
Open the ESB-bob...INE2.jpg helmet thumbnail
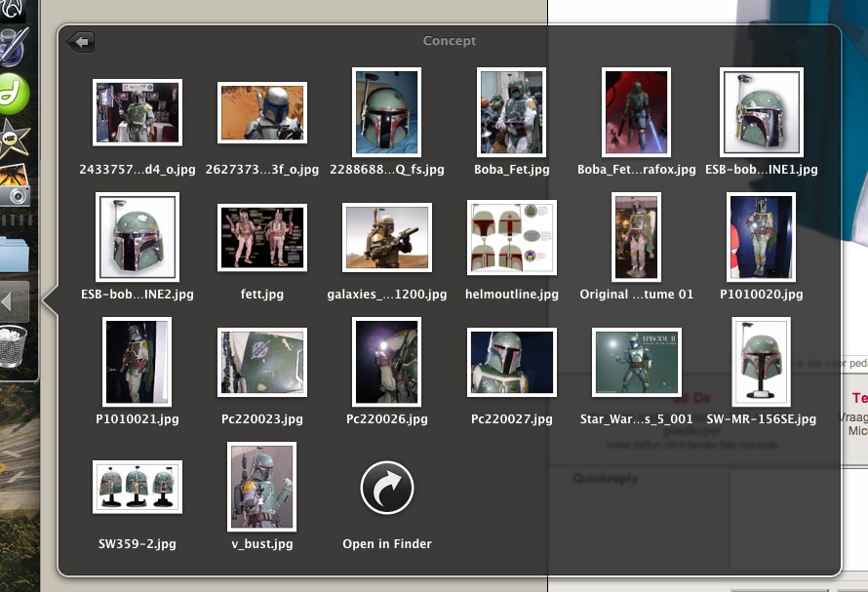click(138, 237)
